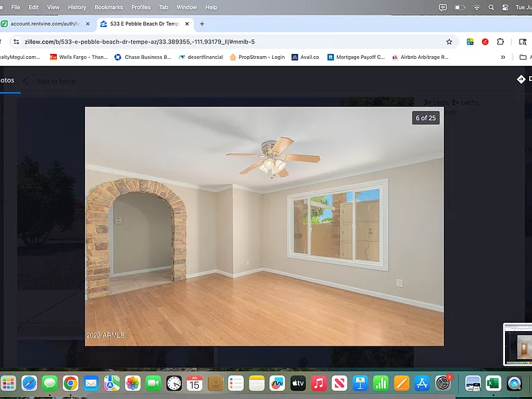Switch to the account.rentvine.com tab

coord(46,24)
